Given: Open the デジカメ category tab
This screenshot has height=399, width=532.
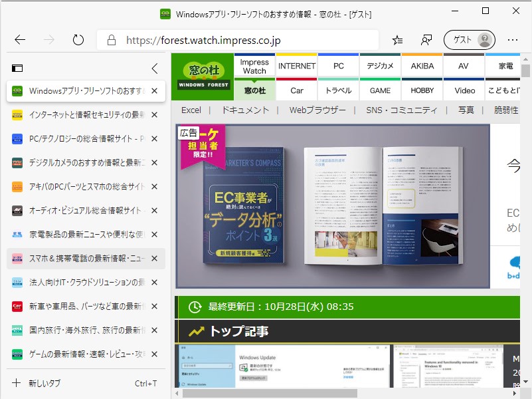Looking at the screenshot, I should 381,65.
